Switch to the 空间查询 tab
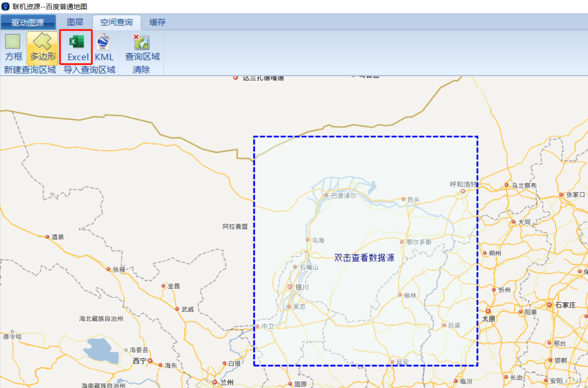The height and width of the screenshot is (388, 588). point(116,22)
